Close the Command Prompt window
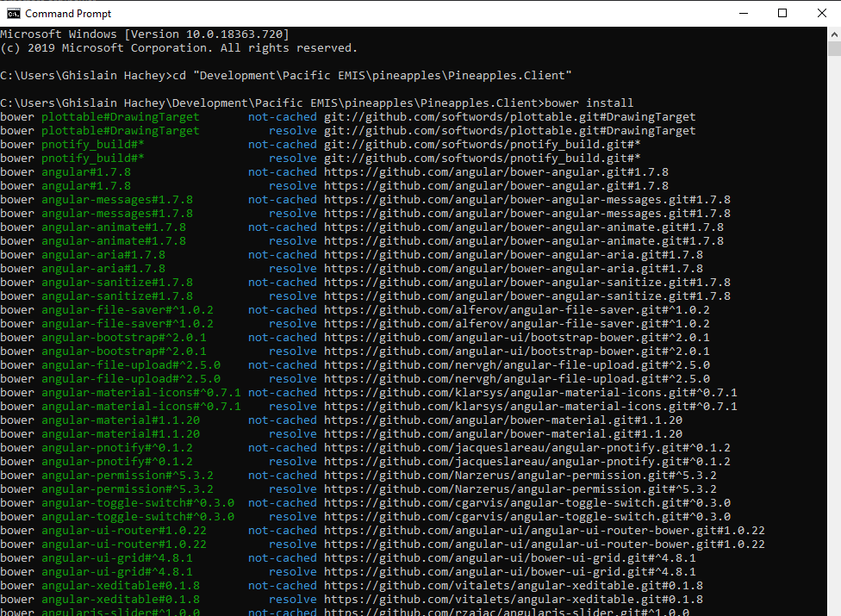Screen dimensions: 841x616 click(x=822, y=13)
